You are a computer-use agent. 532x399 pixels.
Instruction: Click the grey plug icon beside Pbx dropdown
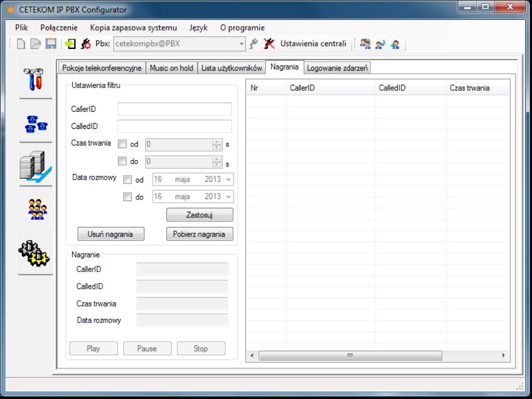pos(253,44)
